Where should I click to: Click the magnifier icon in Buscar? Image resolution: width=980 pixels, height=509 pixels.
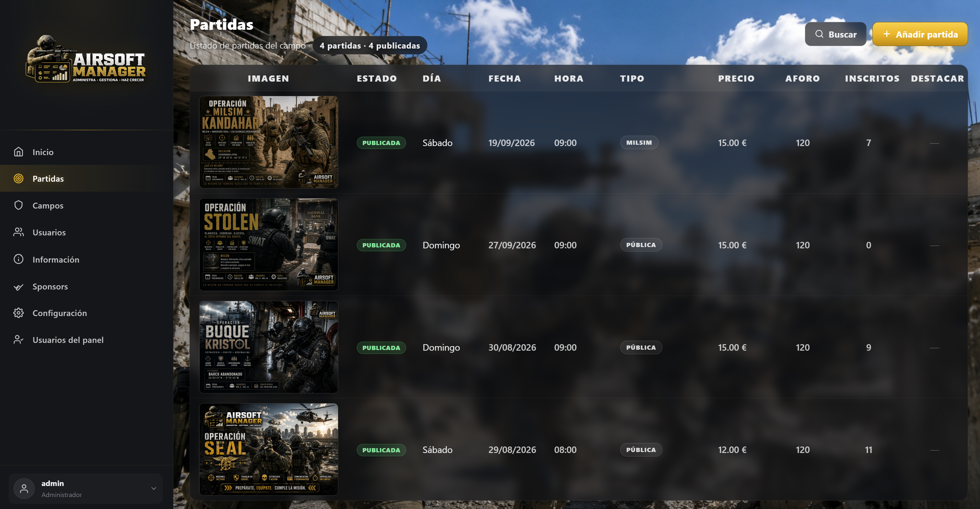pos(819,34)
